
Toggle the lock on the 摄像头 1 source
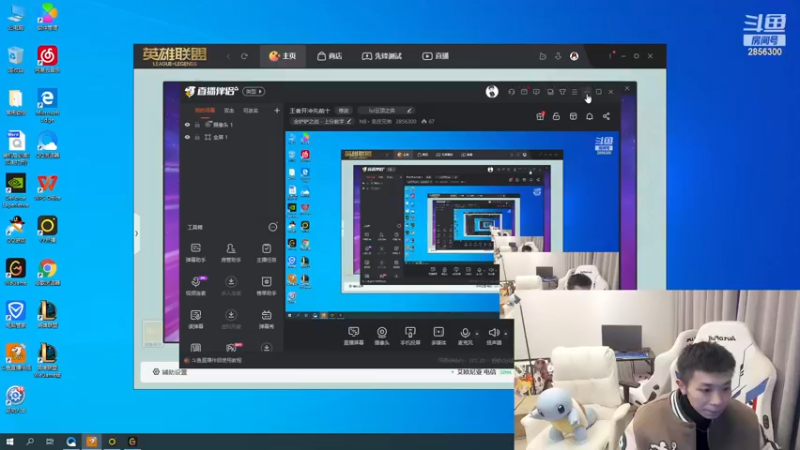197,124
